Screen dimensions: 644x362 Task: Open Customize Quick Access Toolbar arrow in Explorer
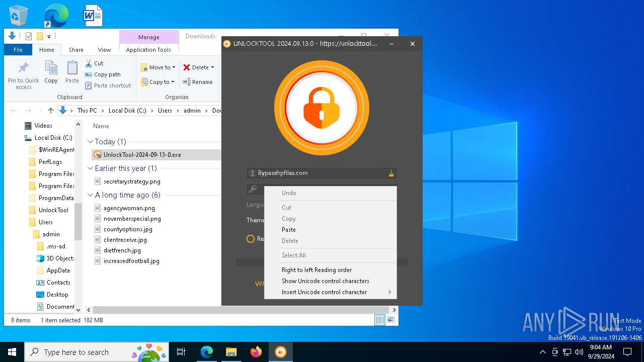click(49, 36)
